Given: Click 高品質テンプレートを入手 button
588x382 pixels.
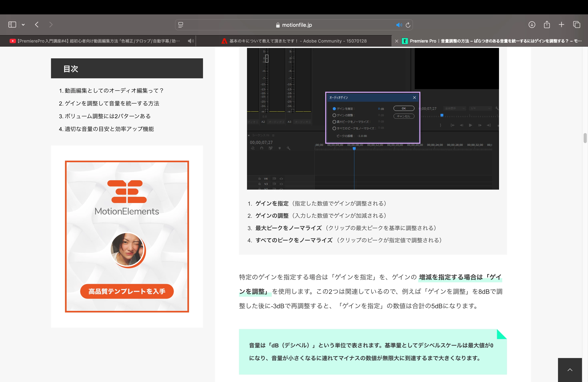Looking at the screenshot, I should (127, 291).
